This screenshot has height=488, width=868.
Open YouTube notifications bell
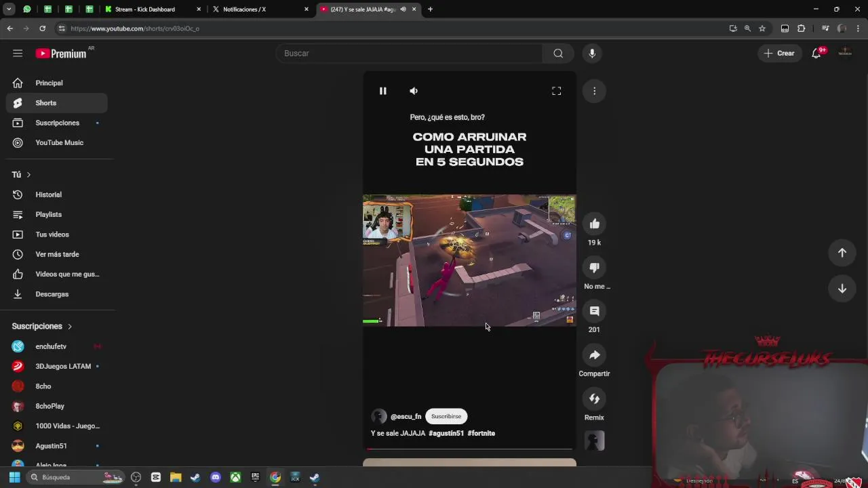816,54
